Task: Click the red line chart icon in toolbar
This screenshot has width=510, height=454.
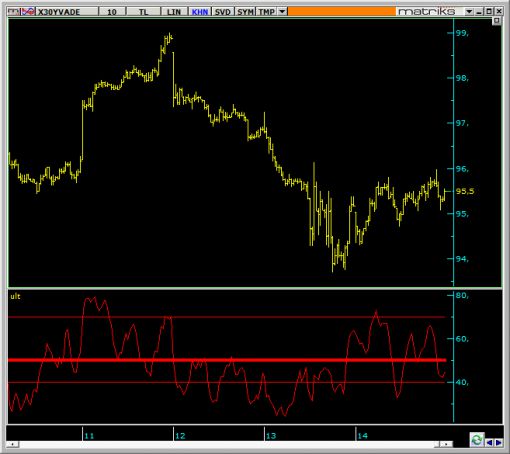Action: tap(28, 12)
